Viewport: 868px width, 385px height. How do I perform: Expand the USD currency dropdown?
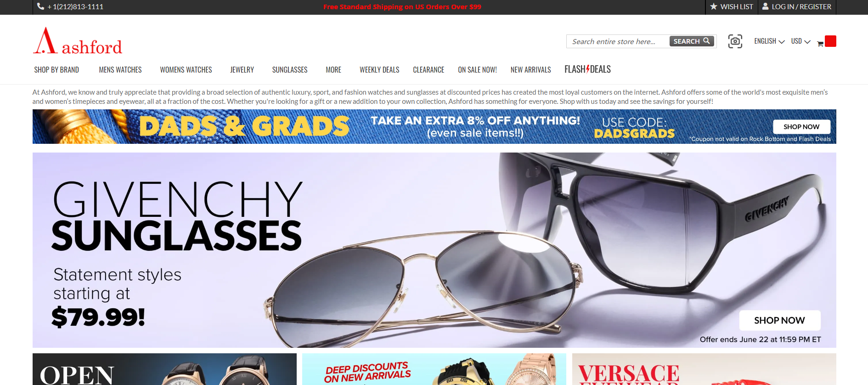800,41
